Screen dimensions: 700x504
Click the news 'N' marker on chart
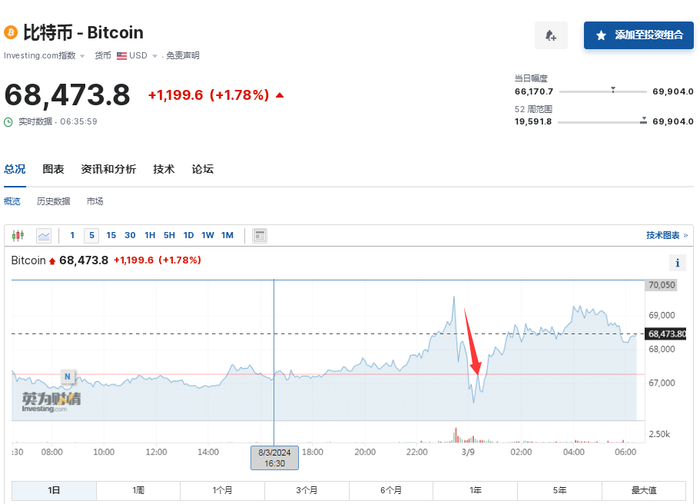click(x=67, y=377)
